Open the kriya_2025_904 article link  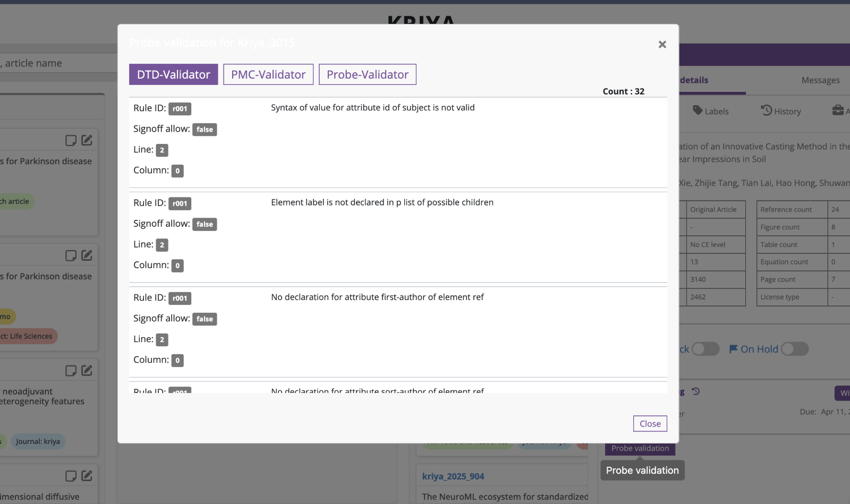point(453,476)
